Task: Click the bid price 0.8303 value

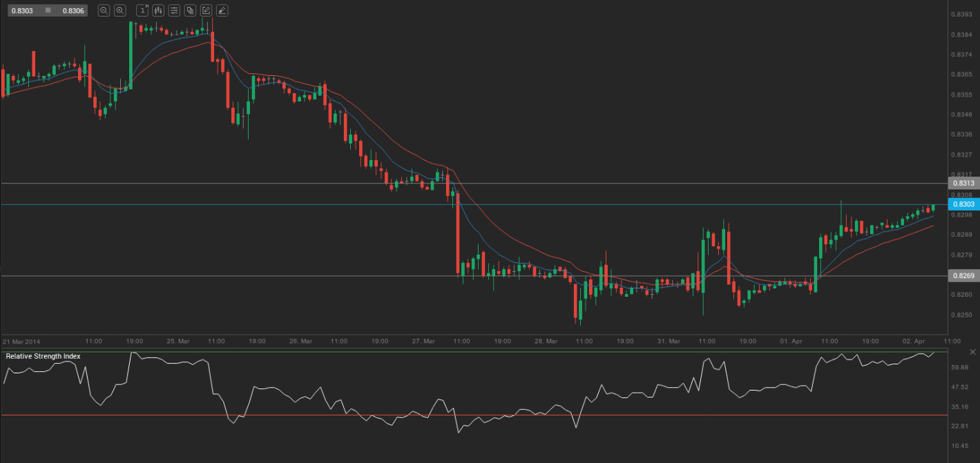Action: 21,10
